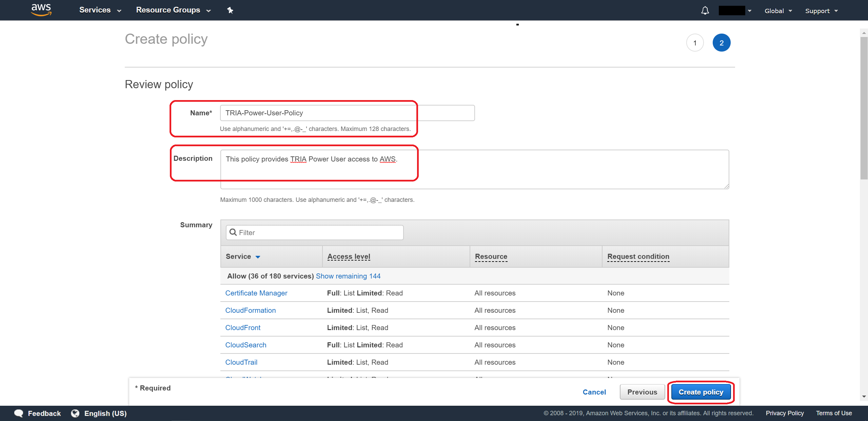Open the Resource Groups menu

[173, 10]
